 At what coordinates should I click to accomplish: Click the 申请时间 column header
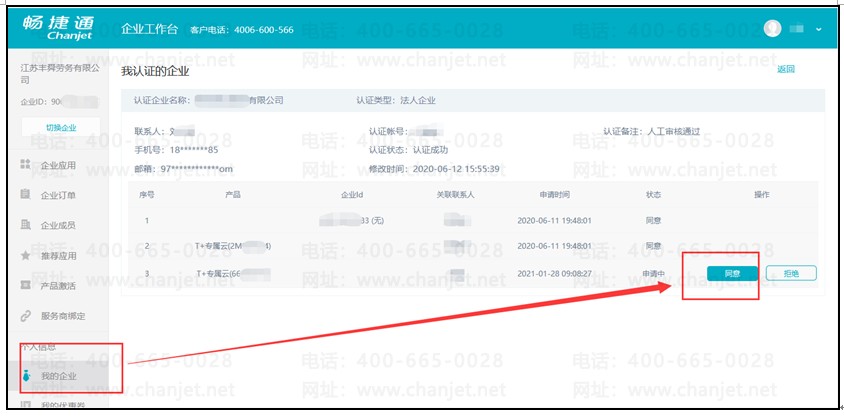click(554, 194)
